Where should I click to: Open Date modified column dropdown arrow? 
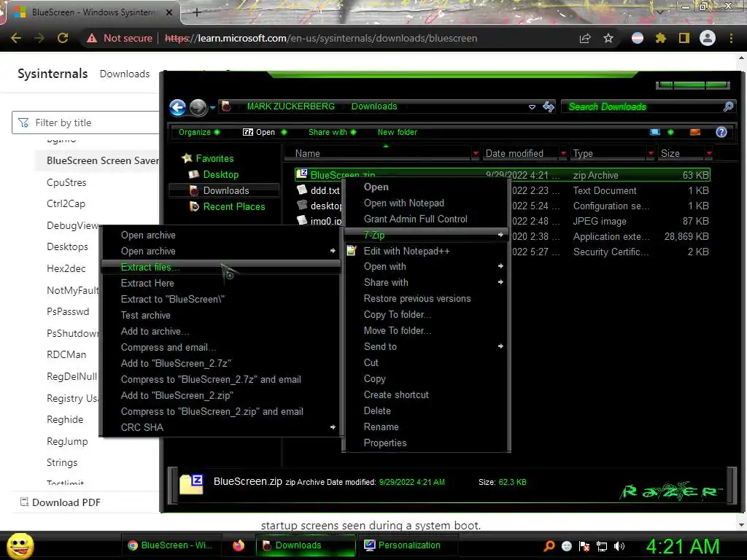(x=563, y=153)
